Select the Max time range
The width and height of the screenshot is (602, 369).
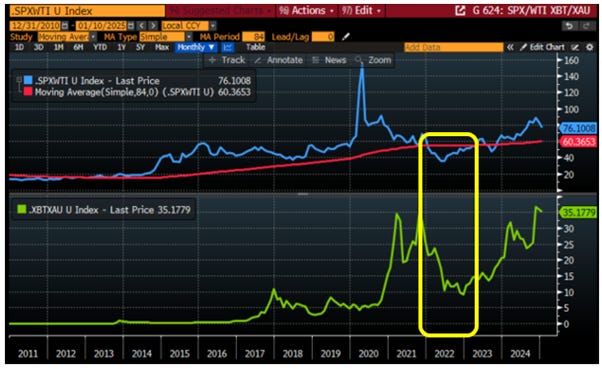click(x=162, y=47)
